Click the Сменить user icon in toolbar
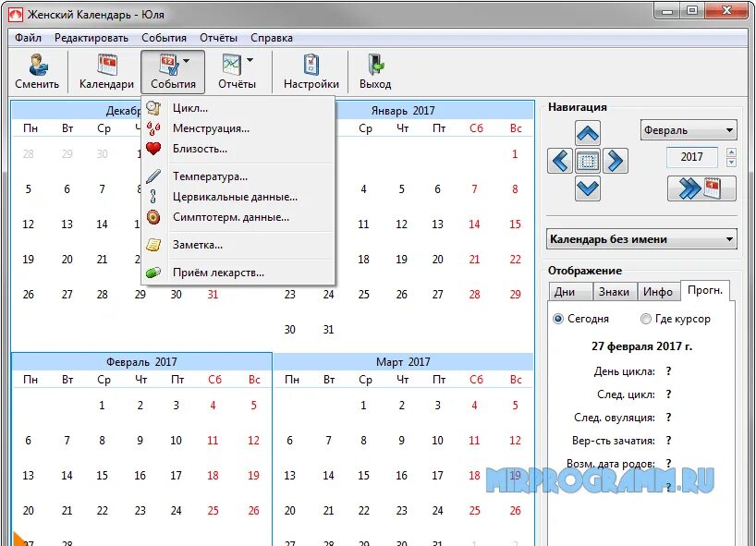 (37, 65)
